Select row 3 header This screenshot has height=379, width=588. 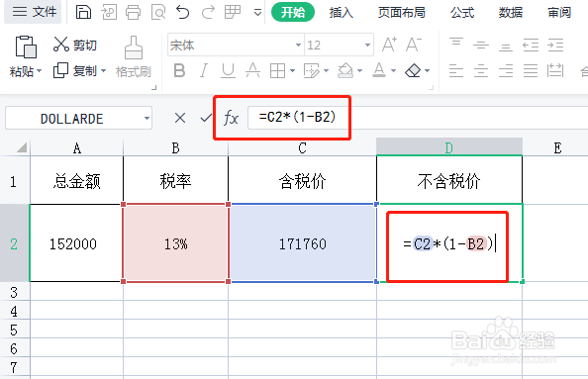pos(14,292)
